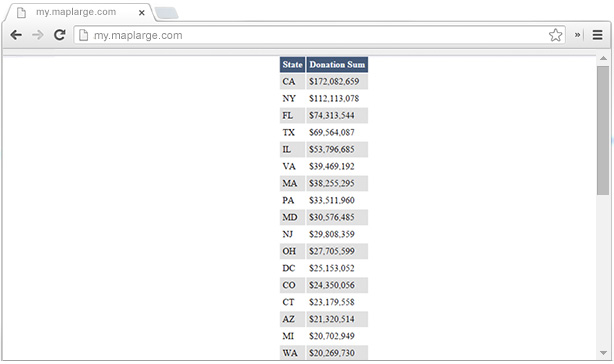The image size is (614, 364).
Task: Click the my.maplarge.com address field
Action: [319, 35]
